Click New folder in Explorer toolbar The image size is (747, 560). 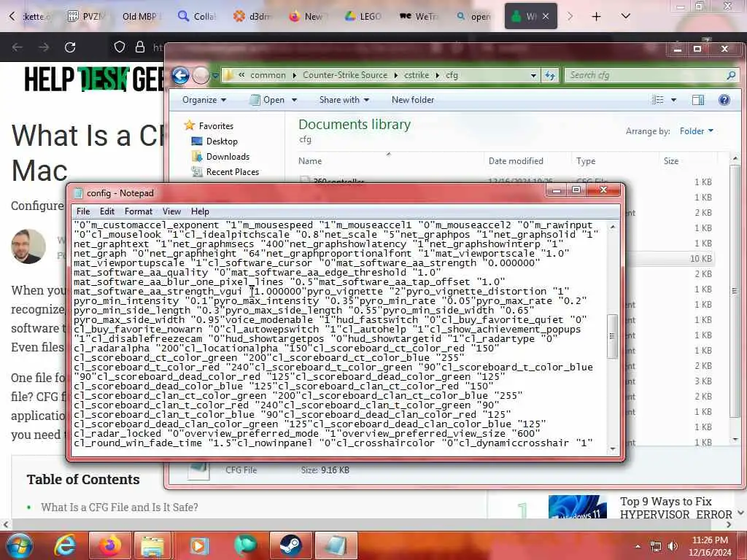coord(413,100)
